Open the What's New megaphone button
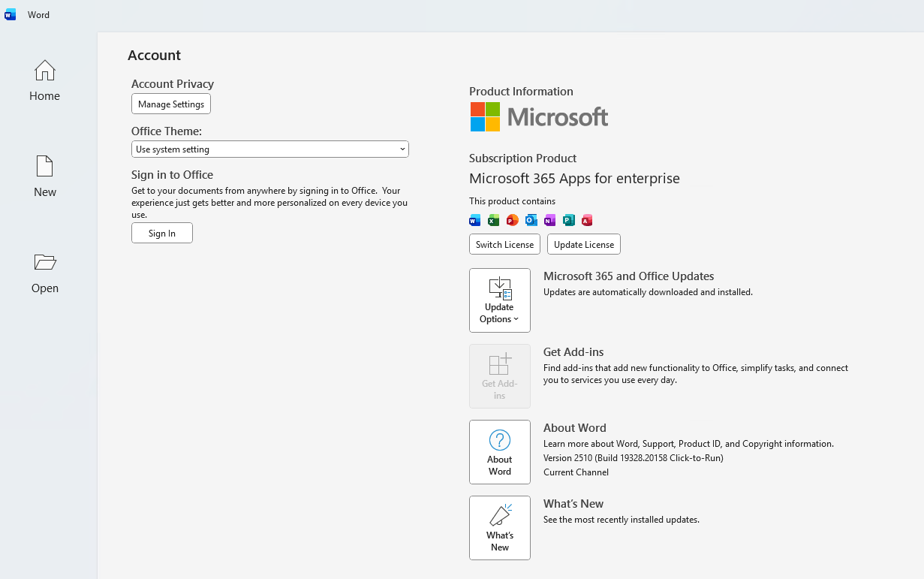The width and height of the screenshot is (924, 579). tap(500, 528)
